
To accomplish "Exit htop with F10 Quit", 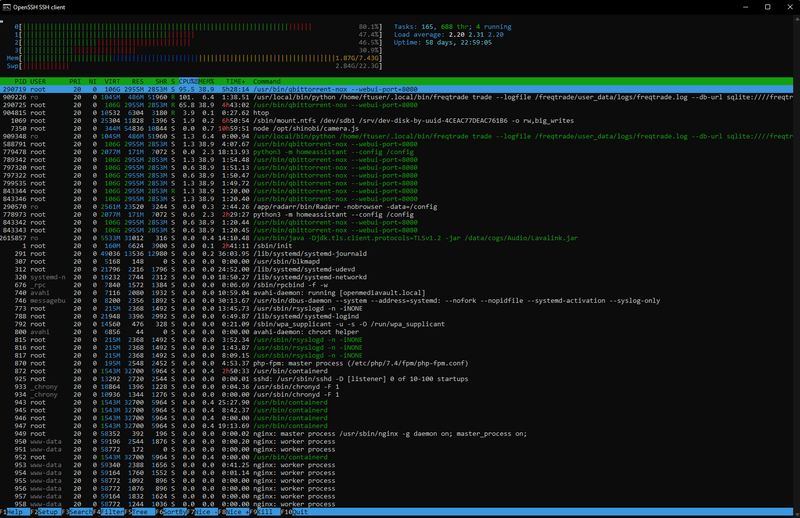I will click(x=294, y=512).
